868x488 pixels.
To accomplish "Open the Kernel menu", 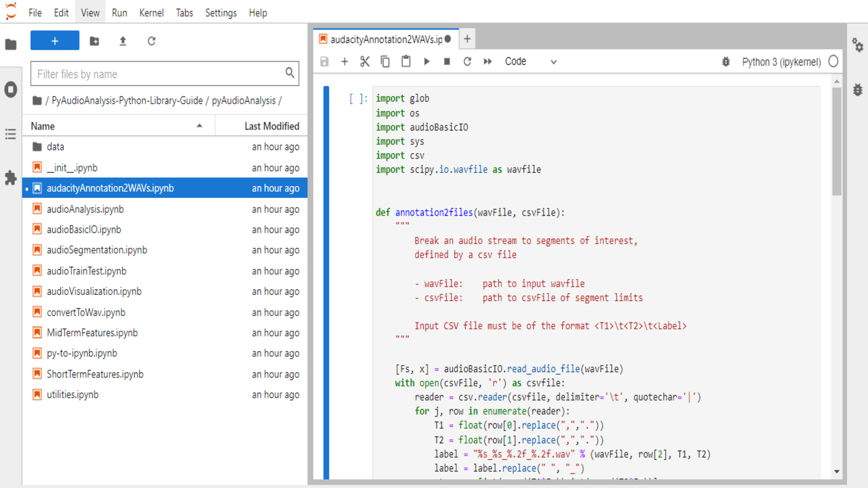I will point(151,13).
